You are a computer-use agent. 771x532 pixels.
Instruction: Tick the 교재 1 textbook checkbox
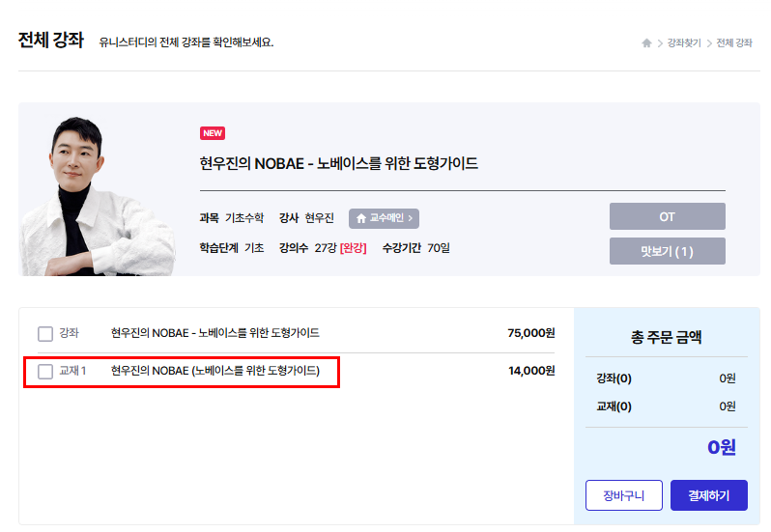[x=45, y=372]
